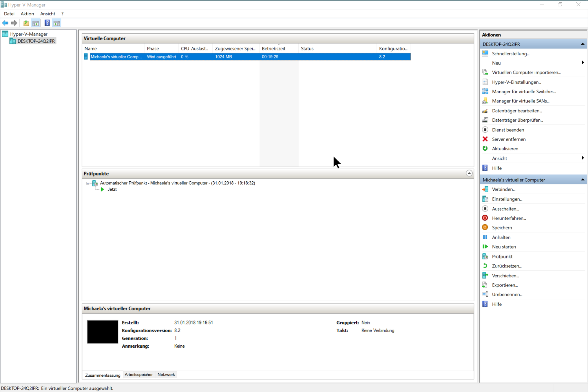Open the Aktion menu
This screenshot has height=392, width=588.
tap(27, 14)
